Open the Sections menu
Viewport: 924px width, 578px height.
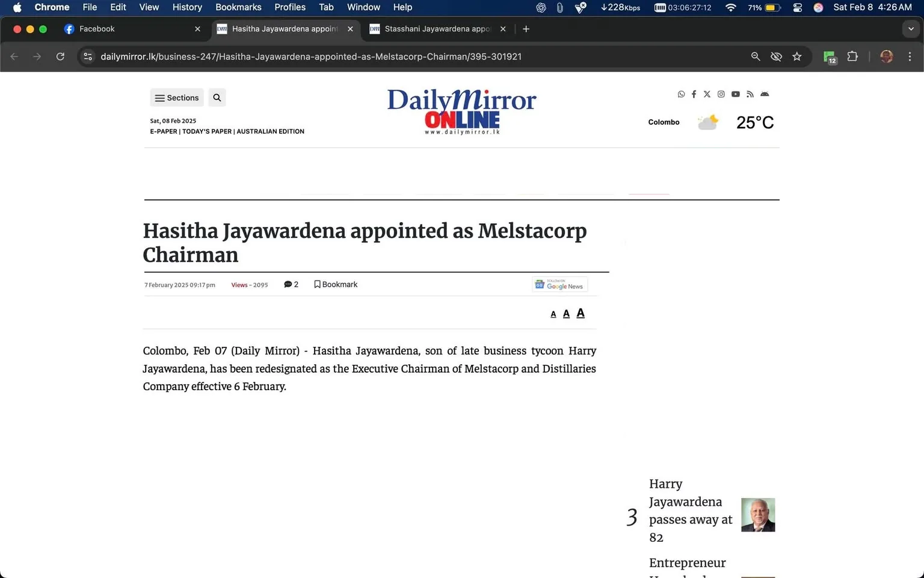coord(176,97)
